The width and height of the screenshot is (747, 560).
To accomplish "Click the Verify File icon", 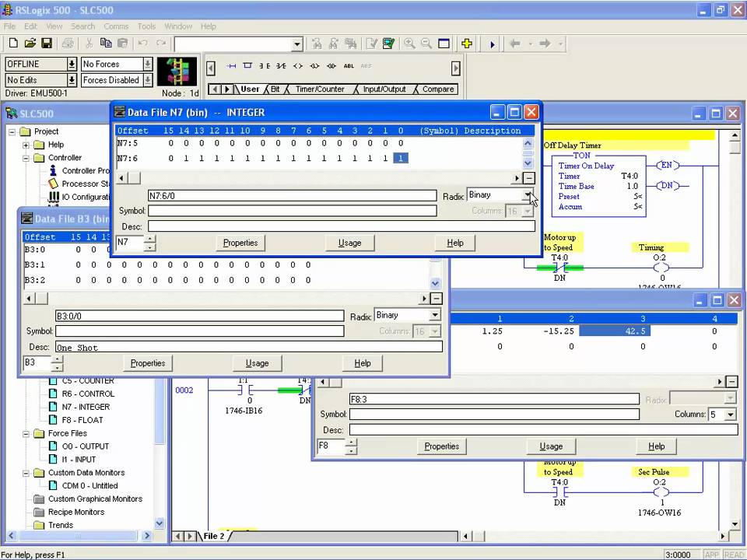I will point(372,44).
